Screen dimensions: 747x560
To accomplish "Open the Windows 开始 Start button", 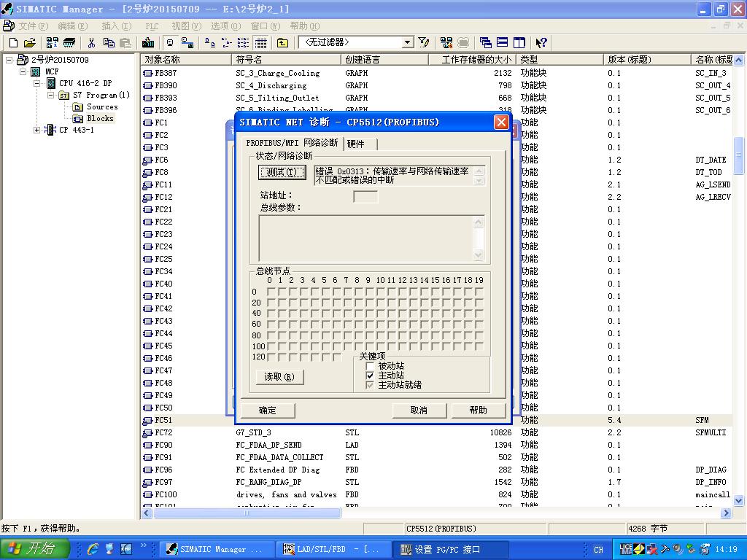I will 34,549.
